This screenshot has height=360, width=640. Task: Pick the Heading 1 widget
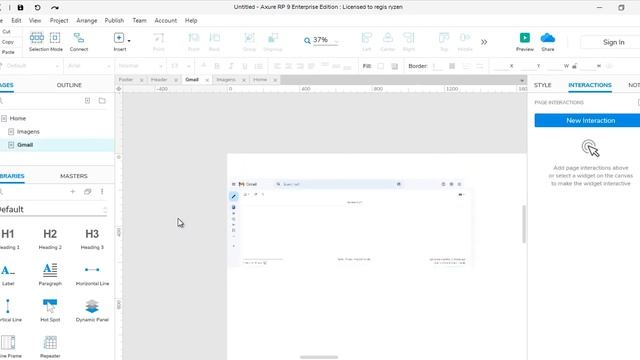(8, 238)
